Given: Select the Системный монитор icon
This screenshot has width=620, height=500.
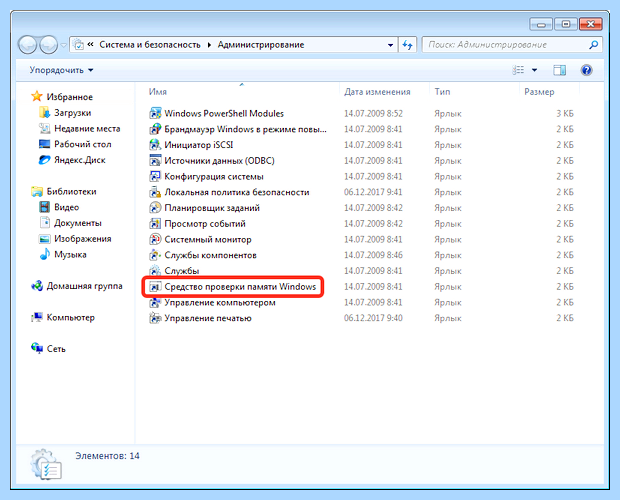Looking at the screenshot, I should pyautogui.click(x=155, y=240).
